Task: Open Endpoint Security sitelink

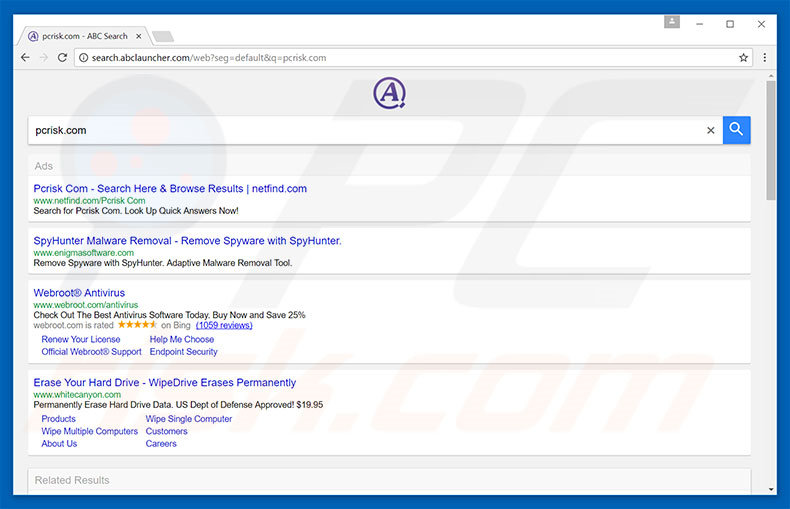Action: (183, 352)
